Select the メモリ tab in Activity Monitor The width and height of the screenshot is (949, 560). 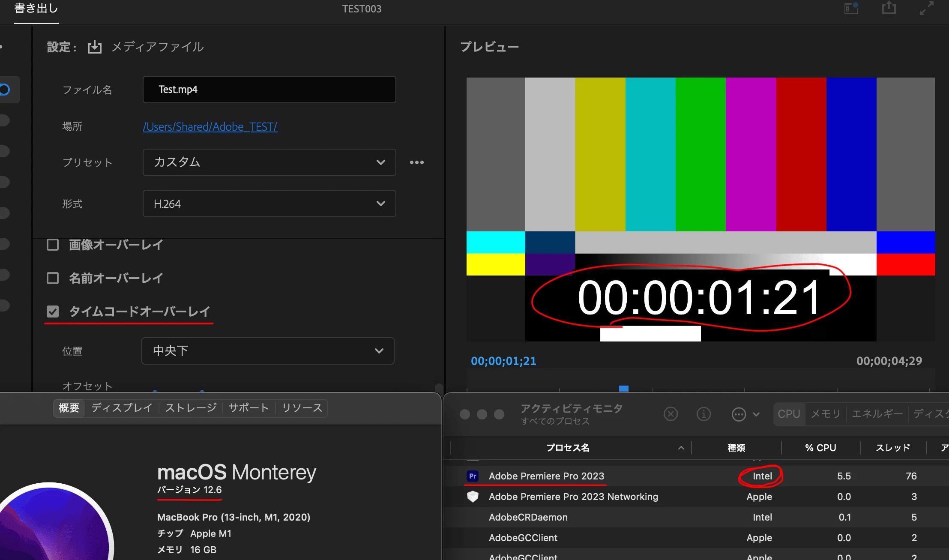[x=825, y=414]
